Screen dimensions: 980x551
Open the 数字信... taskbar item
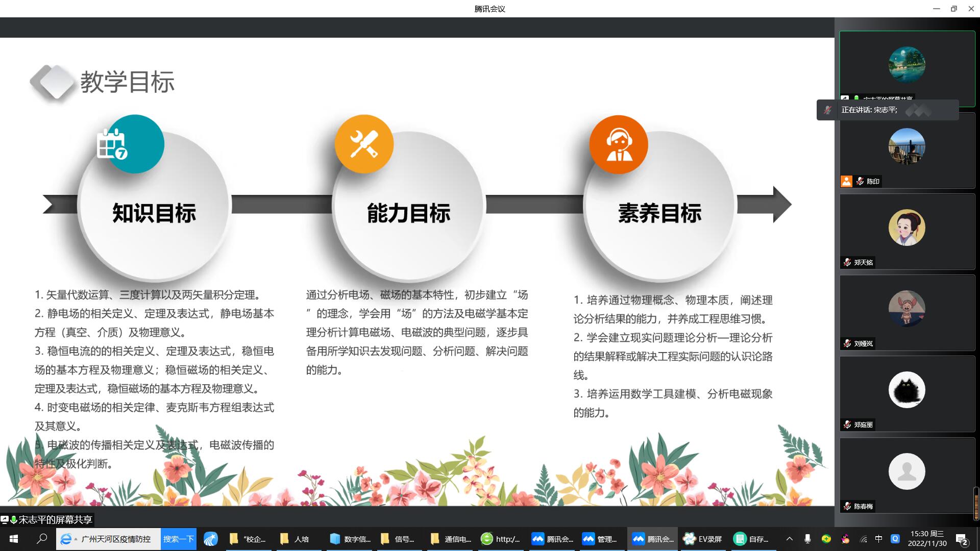350,539
